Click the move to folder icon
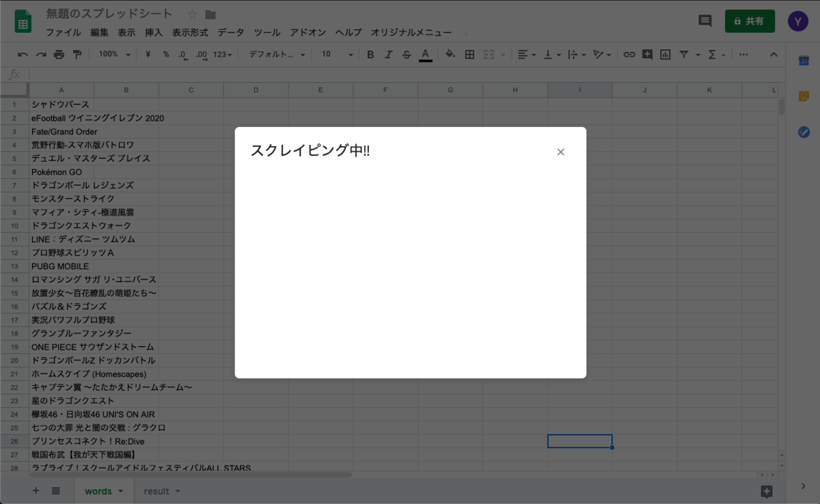 coord(210,14)
